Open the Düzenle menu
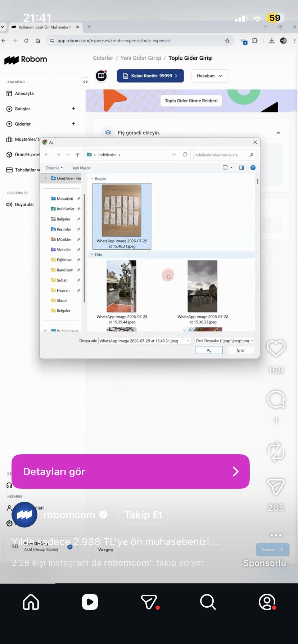This screenshot has width=298, height=644. click(x=54, y=168)
